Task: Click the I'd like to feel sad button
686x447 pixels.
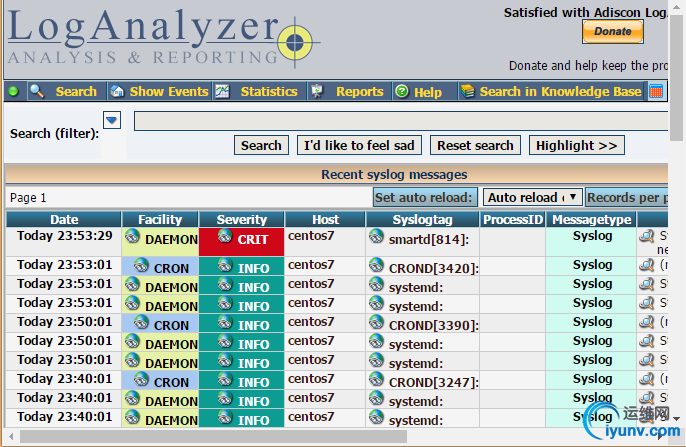Action: click(x=361, y=145)
